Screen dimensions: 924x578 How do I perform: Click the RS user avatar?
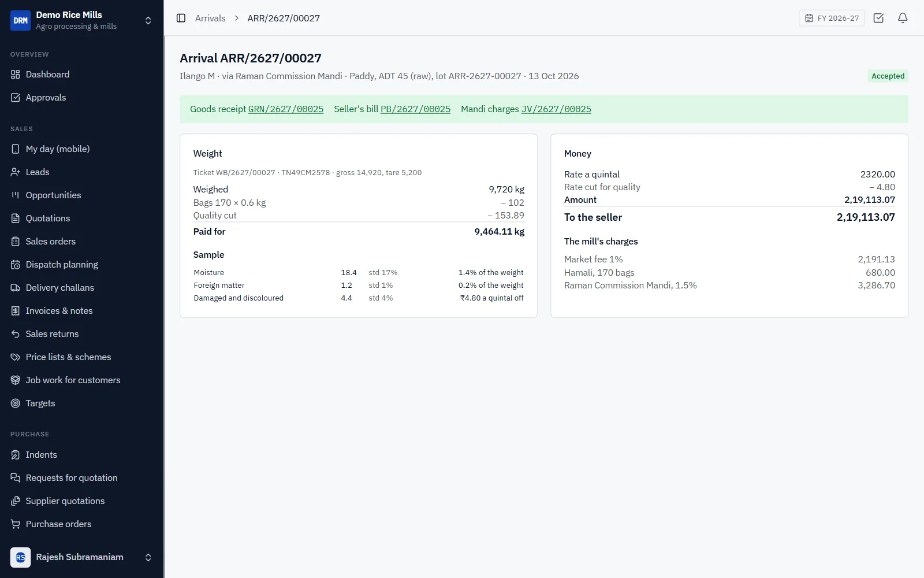pos(20,557)
